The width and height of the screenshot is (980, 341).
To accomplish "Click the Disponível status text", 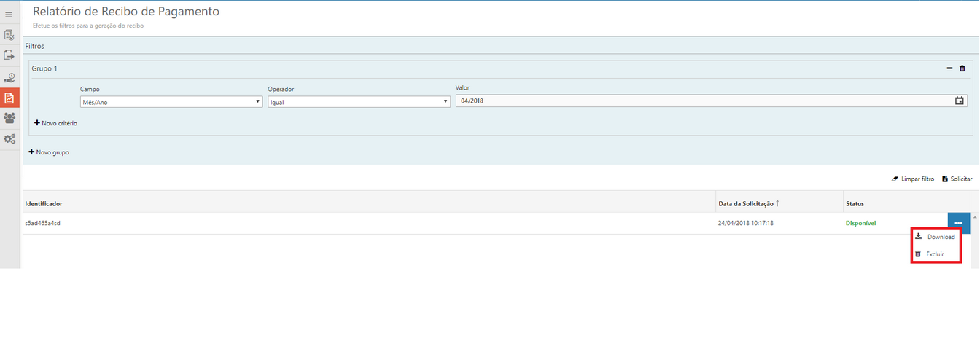I will click(x=860, y=223).
